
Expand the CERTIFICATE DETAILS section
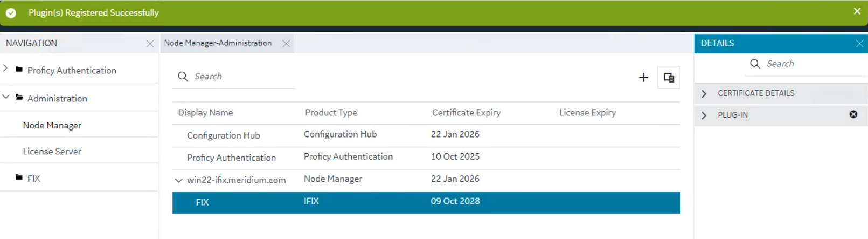coord(704,93)
